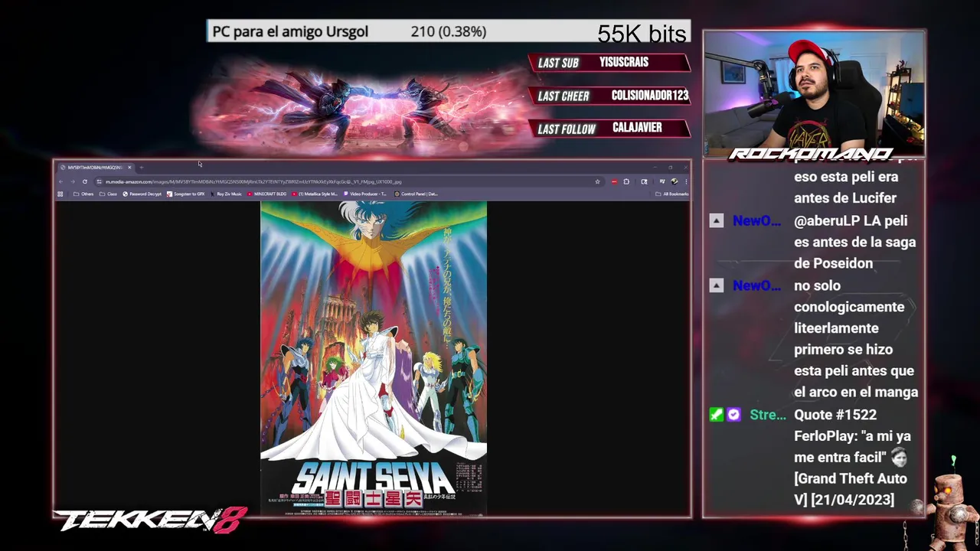Close the MV5BY browser tab
Image resolution: width=980 pixels, height=551 pixels.
(129, 167)
